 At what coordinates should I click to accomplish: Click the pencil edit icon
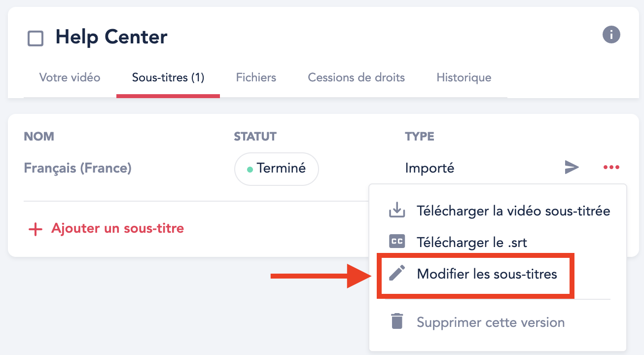[397, 273]
